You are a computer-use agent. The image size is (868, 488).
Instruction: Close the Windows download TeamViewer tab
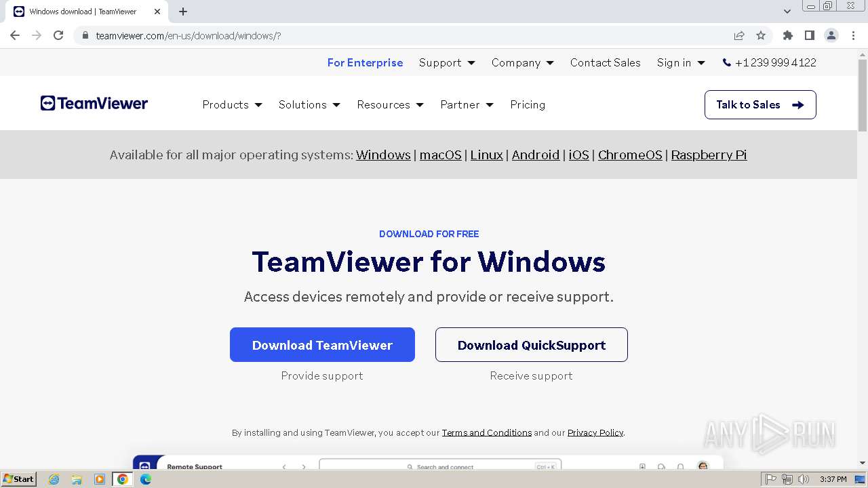coord(157,12)
